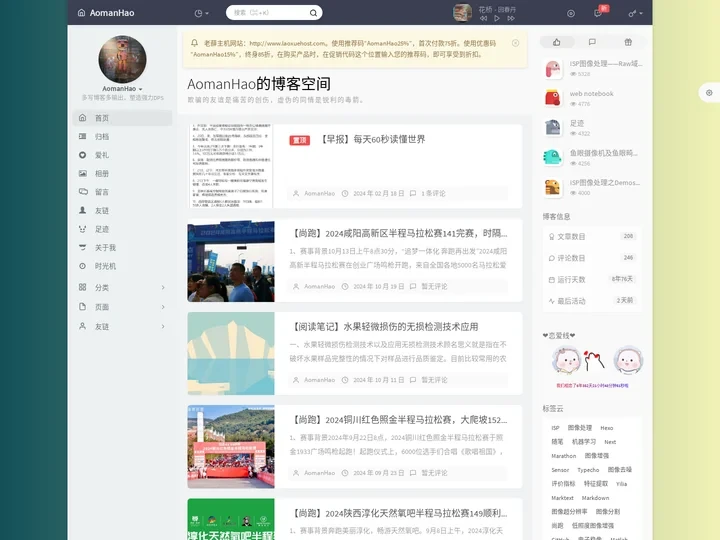
Task: Open the 2024铜川红色照金半程马拉松 post
Action: pos(399,420)
